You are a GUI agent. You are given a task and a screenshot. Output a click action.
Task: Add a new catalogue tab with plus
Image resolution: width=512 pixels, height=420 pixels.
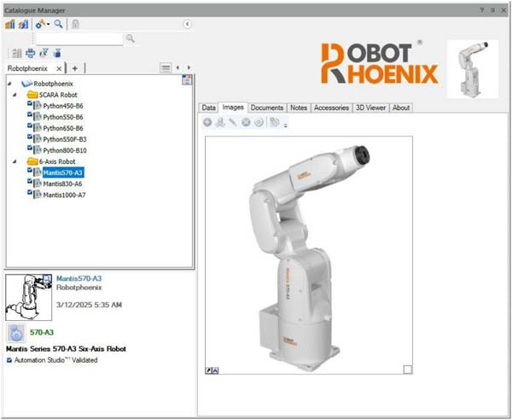[75, 68]
